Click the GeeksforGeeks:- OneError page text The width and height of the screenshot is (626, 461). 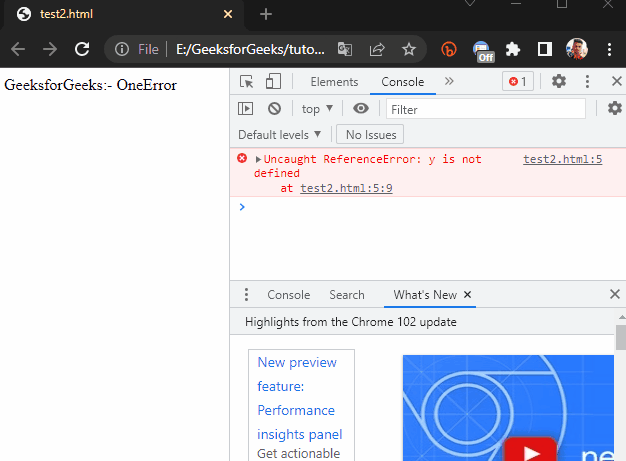tap(91, 85)
